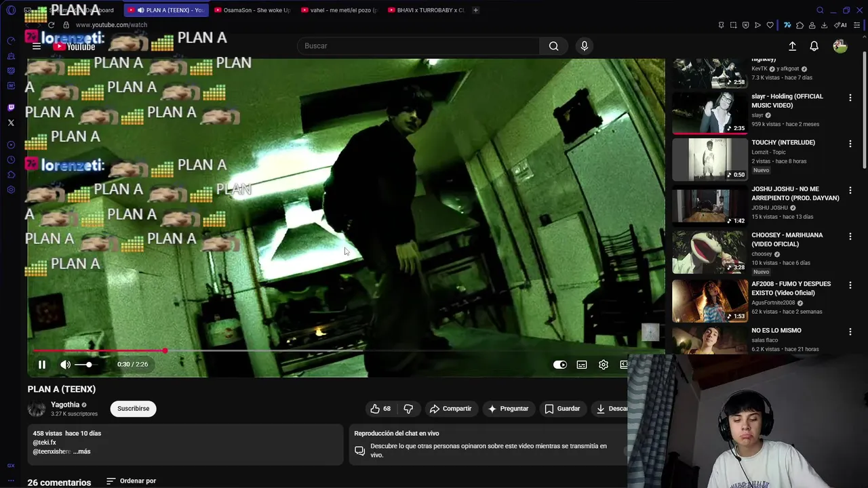This screenshot has height=488, width=868.
Task: Click the www.youtube.com/watch address bar
Action: [x=112, y=25]
